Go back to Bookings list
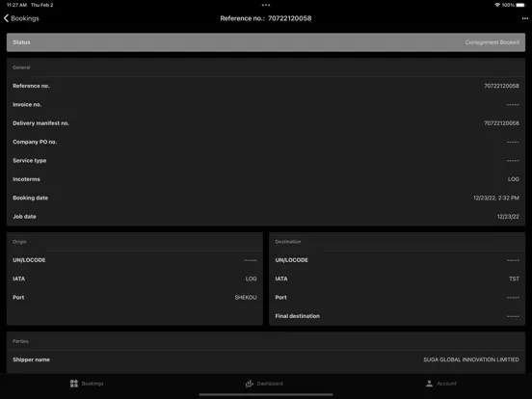The height and width of the screenshot is (399, 532). pos(21,18)
